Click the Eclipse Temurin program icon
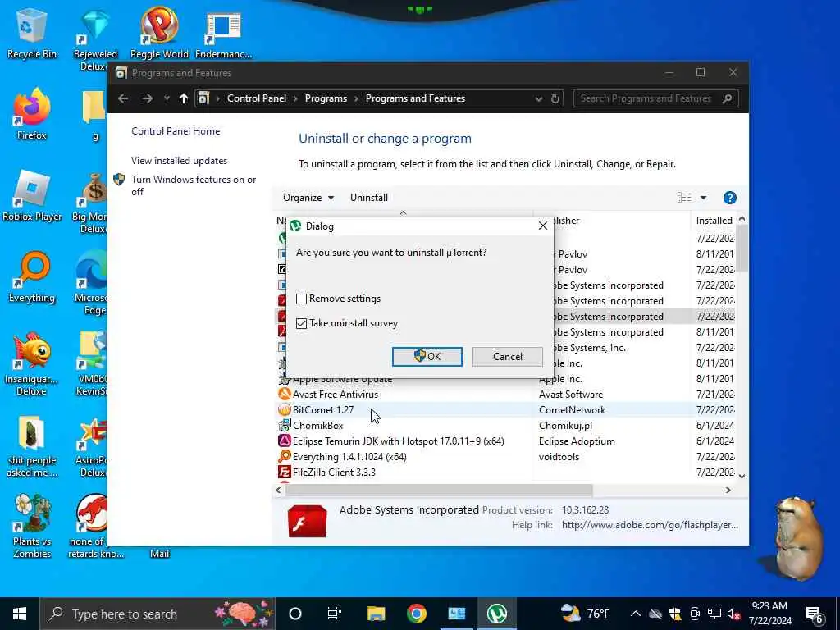The height and width of the screenshot is (630, 840). coord(284,441)
